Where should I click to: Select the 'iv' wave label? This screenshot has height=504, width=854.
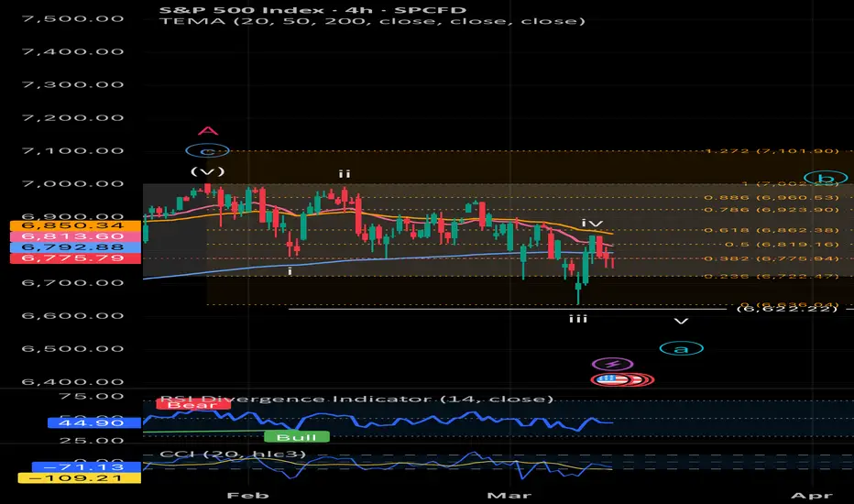(592, 223)
